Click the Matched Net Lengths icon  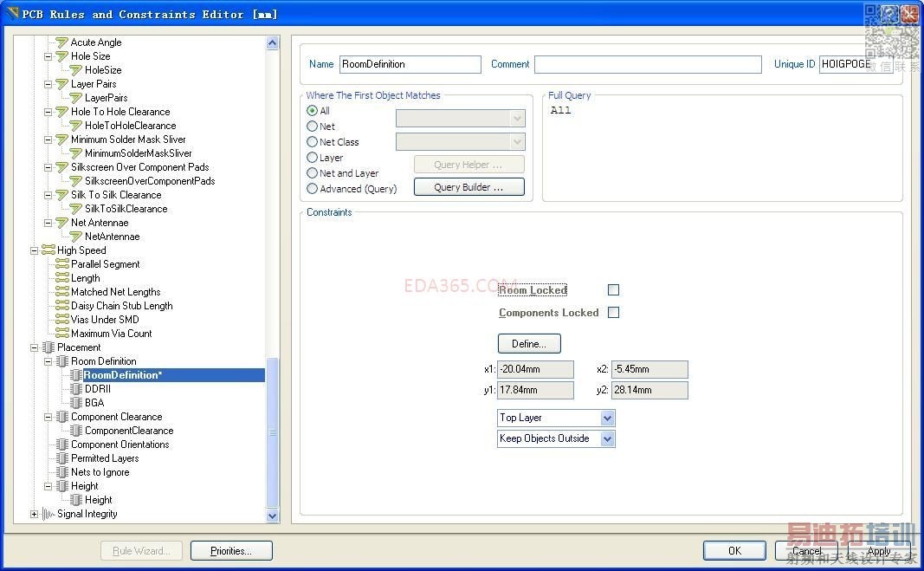tap(61, 292)
